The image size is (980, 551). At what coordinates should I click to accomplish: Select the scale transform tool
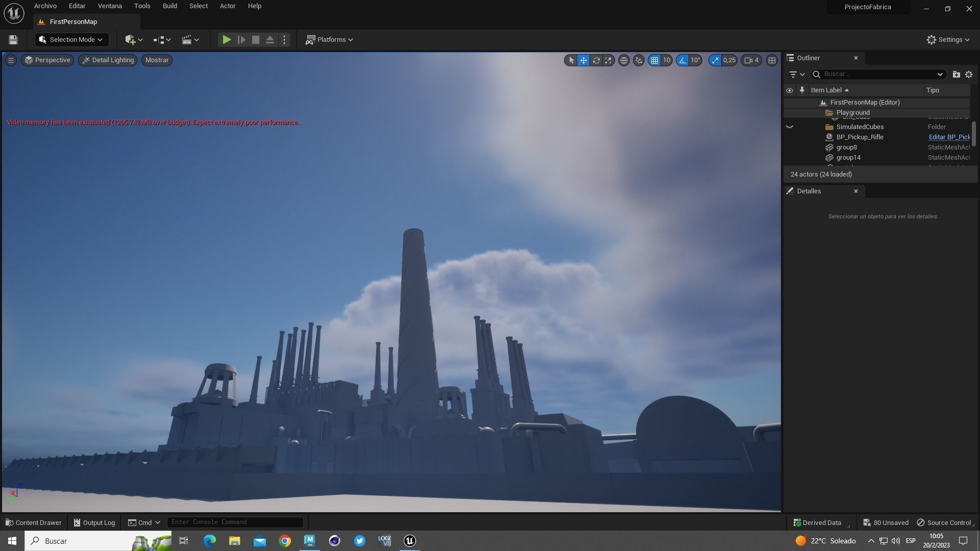coord(608,60)
